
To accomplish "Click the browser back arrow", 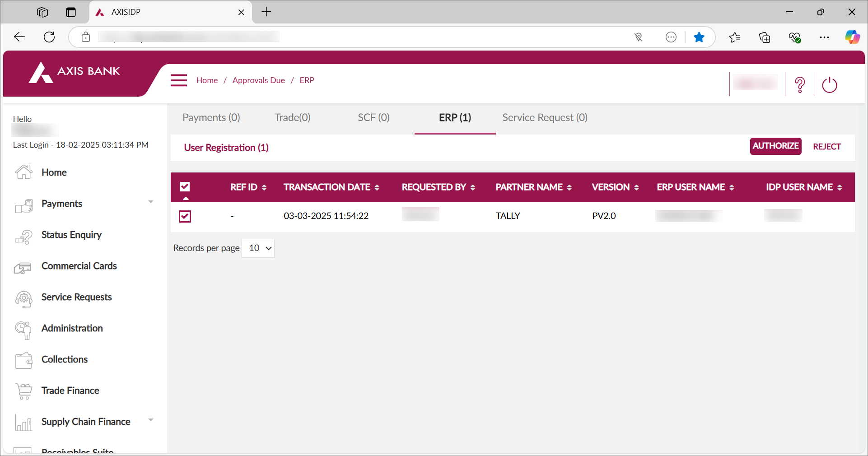I will point(19,37).
